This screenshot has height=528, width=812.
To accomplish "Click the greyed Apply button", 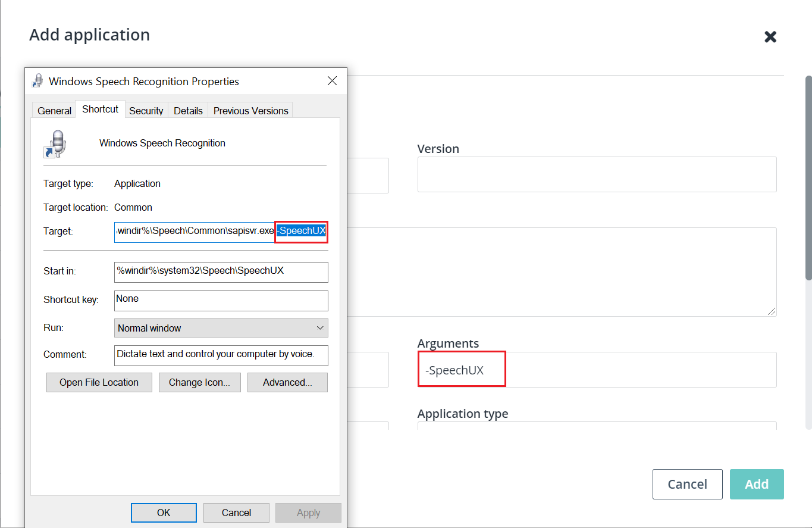I will tap(308, 513).
